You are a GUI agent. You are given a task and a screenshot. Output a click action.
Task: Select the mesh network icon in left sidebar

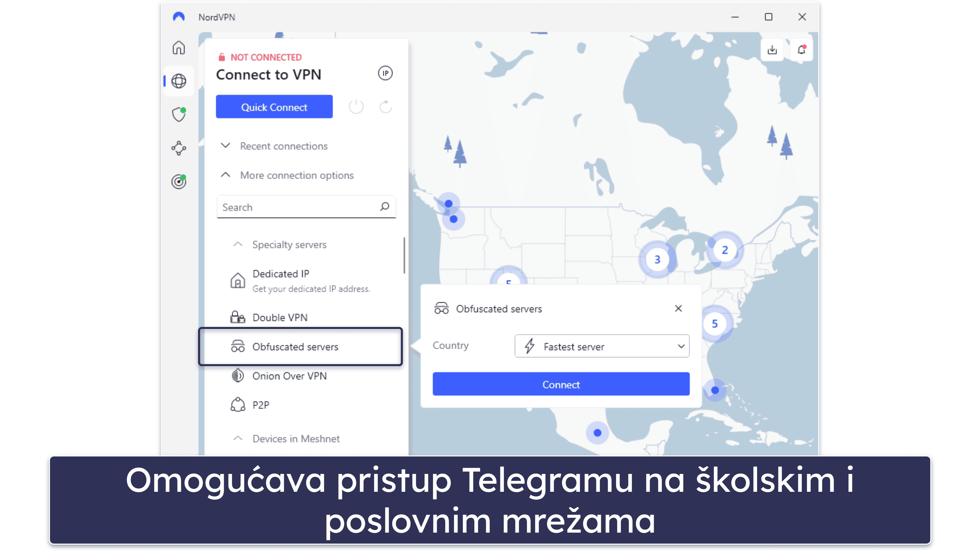click(x=179, y=147)
